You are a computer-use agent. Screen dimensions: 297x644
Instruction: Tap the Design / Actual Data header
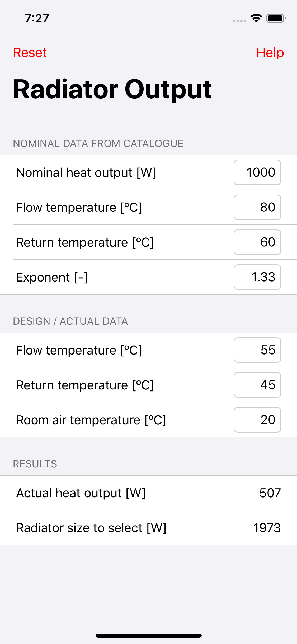coord(70,321)
